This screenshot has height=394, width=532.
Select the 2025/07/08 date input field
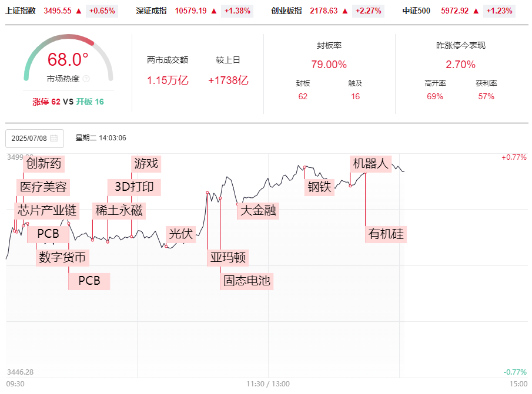click(x=35, y=139)
